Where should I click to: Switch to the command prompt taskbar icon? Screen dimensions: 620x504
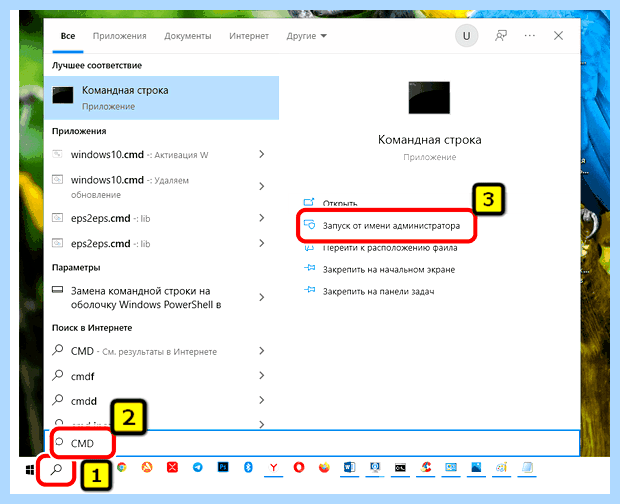(400, 468)
